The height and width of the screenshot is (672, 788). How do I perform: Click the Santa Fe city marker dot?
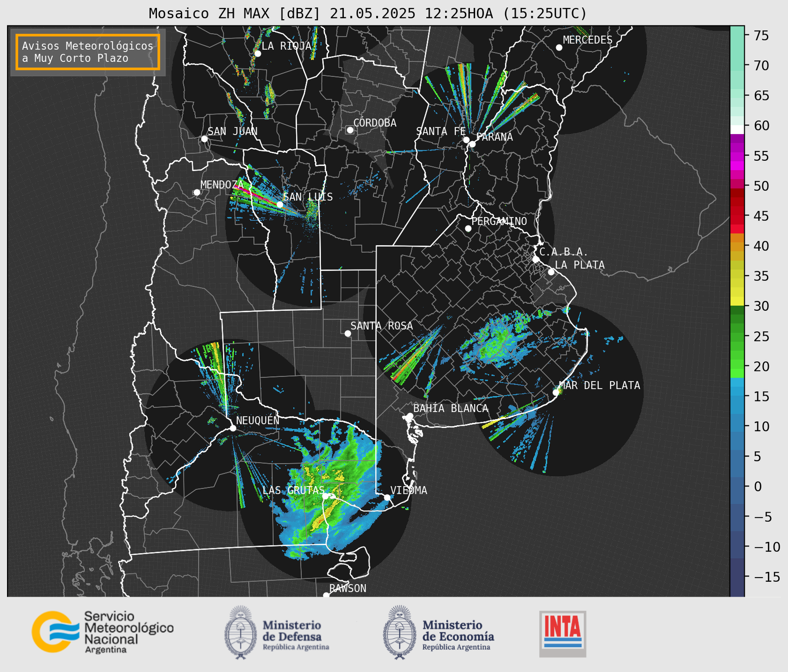point(466,140)
